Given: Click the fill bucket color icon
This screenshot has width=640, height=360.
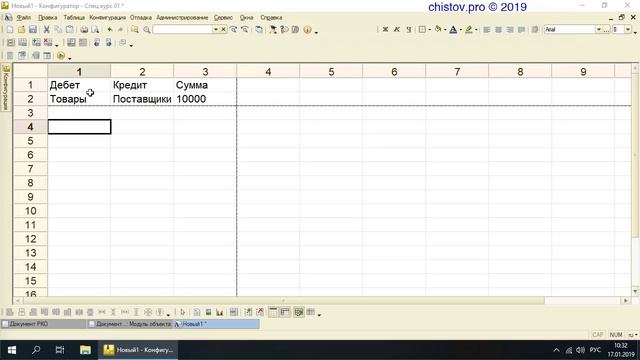Looking at the screenshot, I should pos(438,29).
